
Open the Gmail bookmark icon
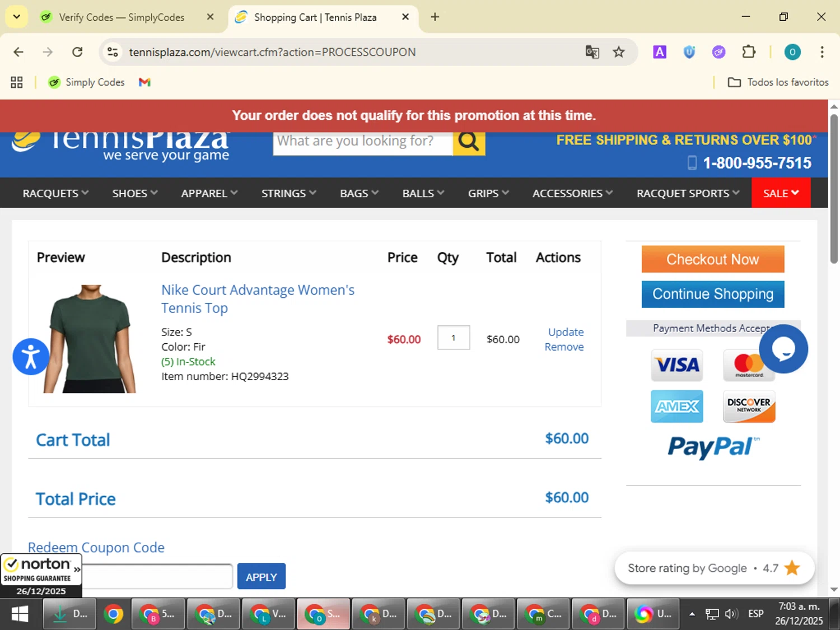click(144, 82)
